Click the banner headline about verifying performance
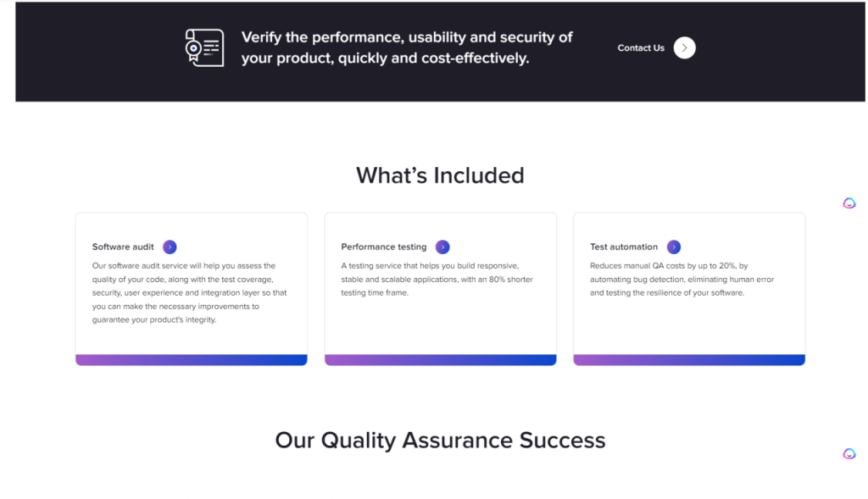 click(x=407, y=47)
